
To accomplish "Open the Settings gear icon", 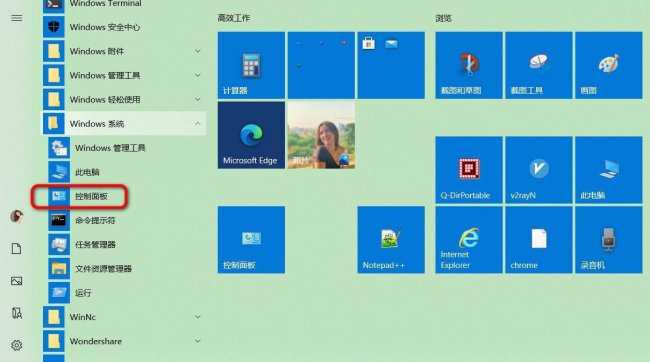I will click(x=17, y=345).
